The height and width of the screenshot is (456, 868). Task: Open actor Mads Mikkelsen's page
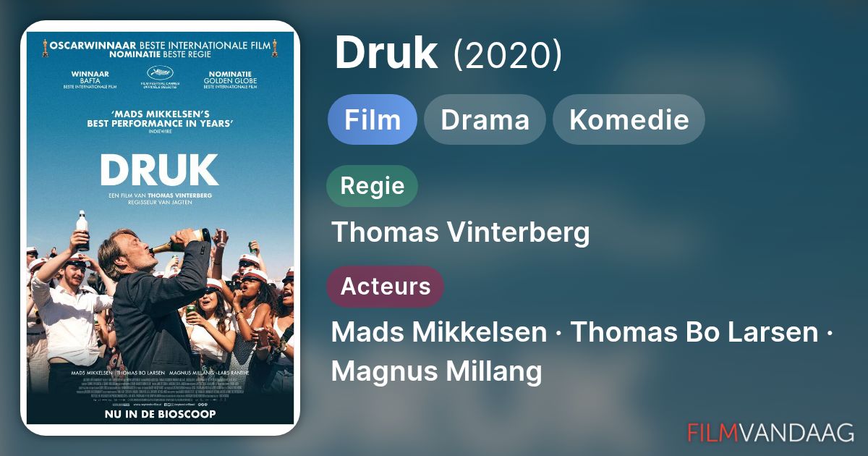[439, 332]
